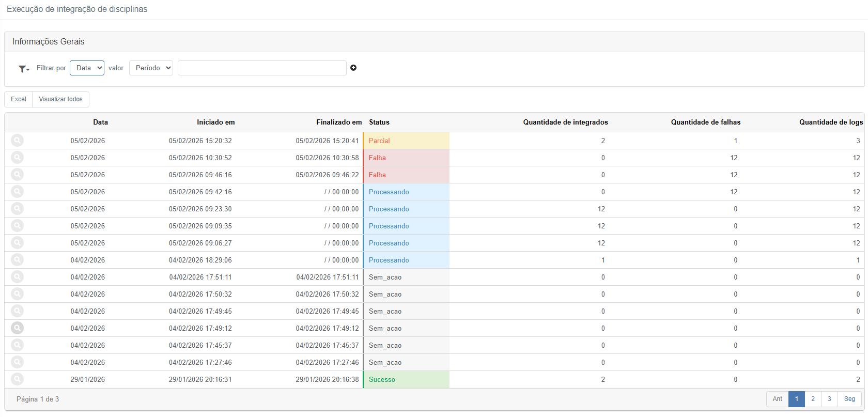Click the filter funnel icon
Image resolution: width=868 pixels, height=417 pixels.
click(x=24, y=69)
